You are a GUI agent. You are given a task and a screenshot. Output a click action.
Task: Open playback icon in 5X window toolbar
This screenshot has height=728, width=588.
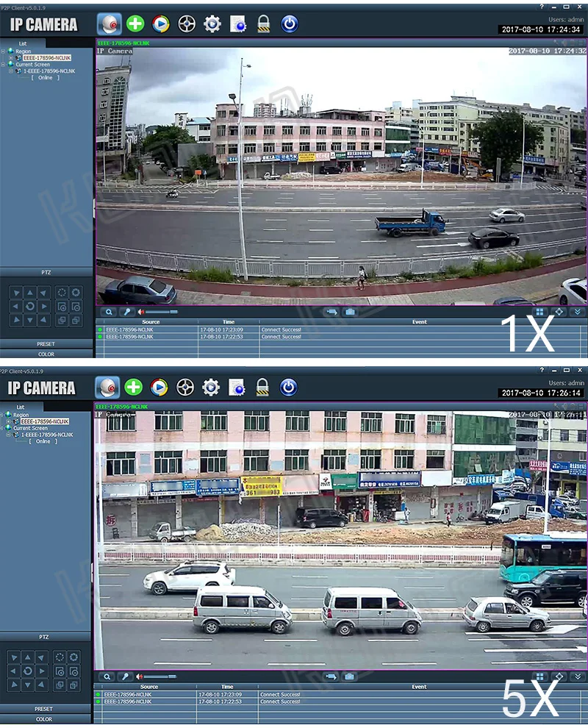(x=159, y=388)
